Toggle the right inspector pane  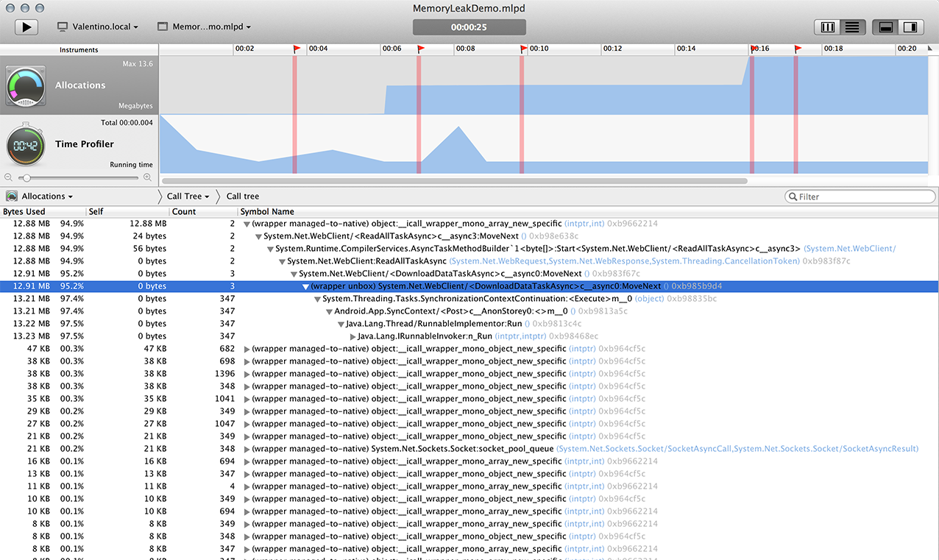click(911, 27)
